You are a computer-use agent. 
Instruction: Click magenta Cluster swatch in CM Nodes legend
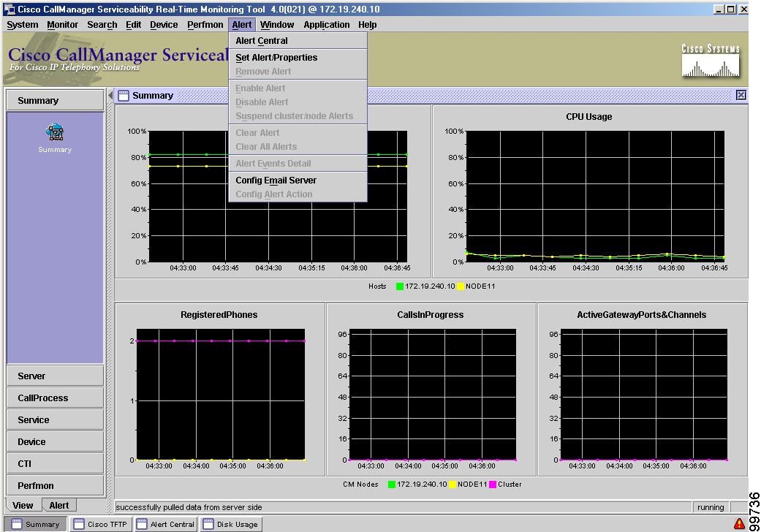pos(493,484)
